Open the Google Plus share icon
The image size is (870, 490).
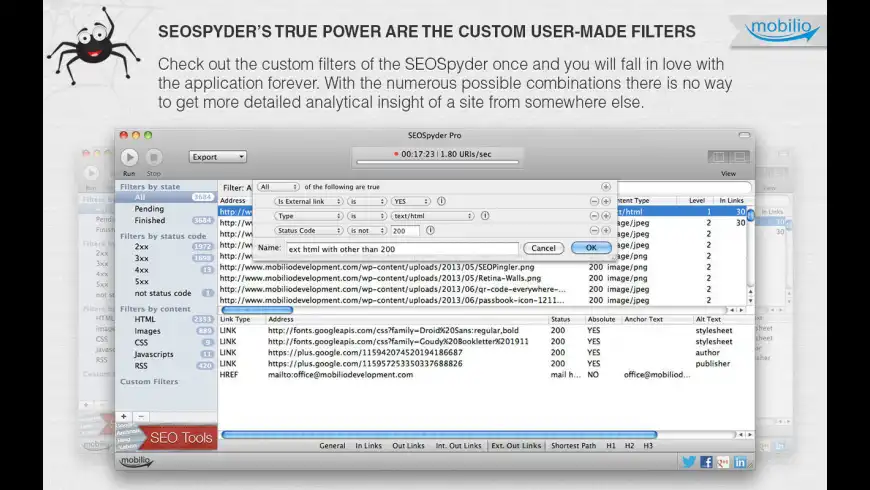723,462
